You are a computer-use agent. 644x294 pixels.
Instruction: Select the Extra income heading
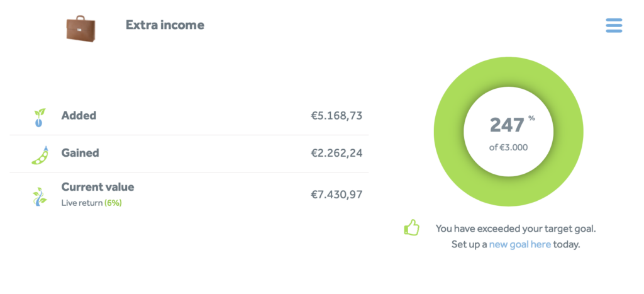point(165,25)
